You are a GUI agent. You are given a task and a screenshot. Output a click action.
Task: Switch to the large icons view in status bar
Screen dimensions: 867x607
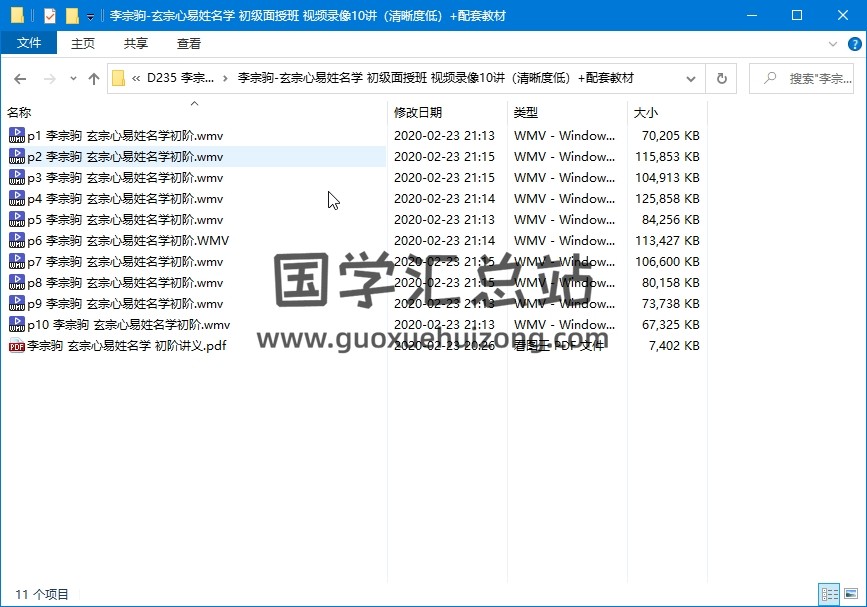coord(850,594)
